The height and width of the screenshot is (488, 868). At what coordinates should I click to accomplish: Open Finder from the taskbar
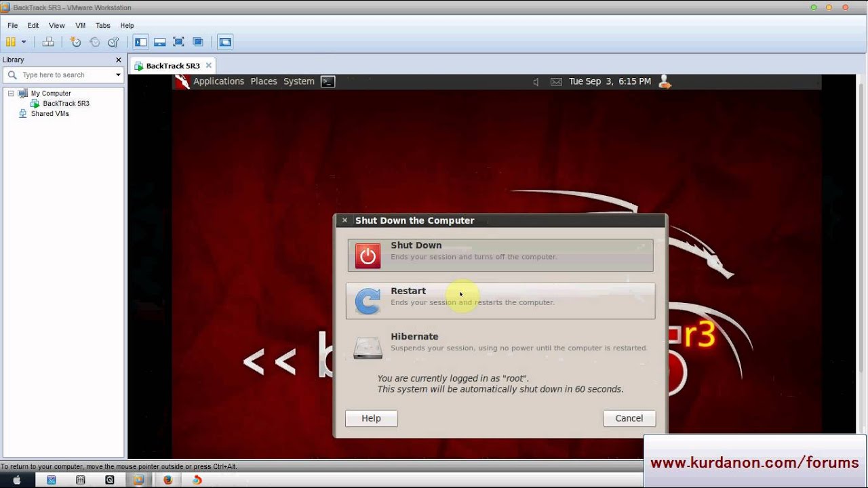51,480
